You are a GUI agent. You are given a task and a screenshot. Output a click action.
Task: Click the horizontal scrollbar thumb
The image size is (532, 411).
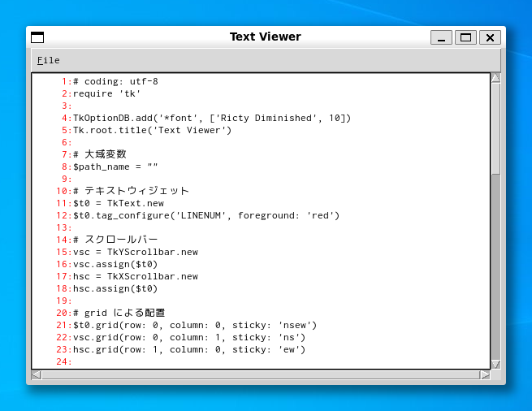pos(260,374)
